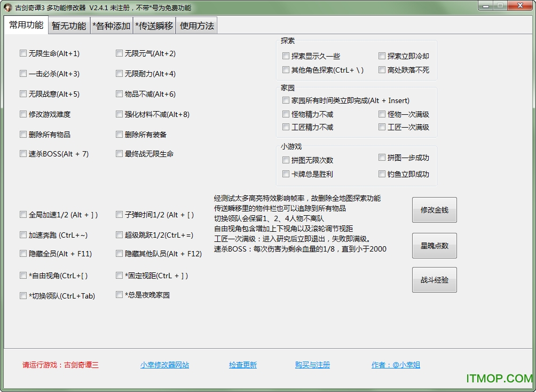Open the *传送瞬移 tab
Screen dimensions: 536x392
[154, 25]
